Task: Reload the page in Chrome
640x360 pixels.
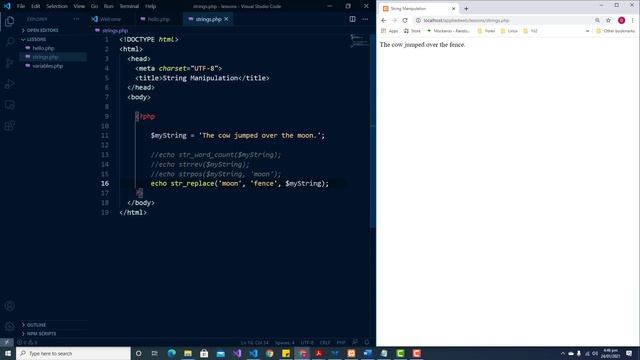Action: point(405,20)
